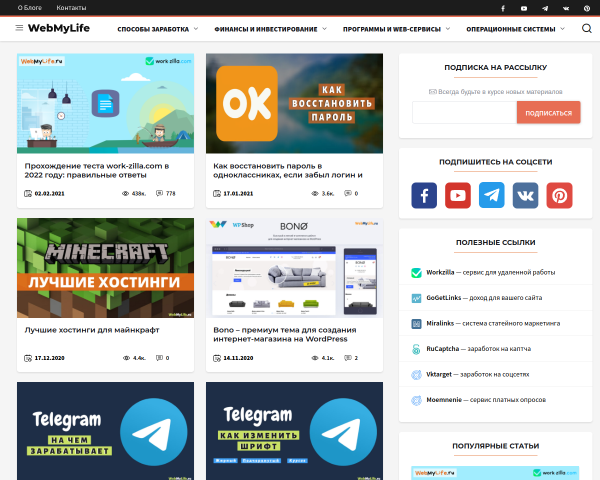Screen dimensions: 600x480
Task: Click comments icon on Minecraft hostings post
Action: coord(159,358)
